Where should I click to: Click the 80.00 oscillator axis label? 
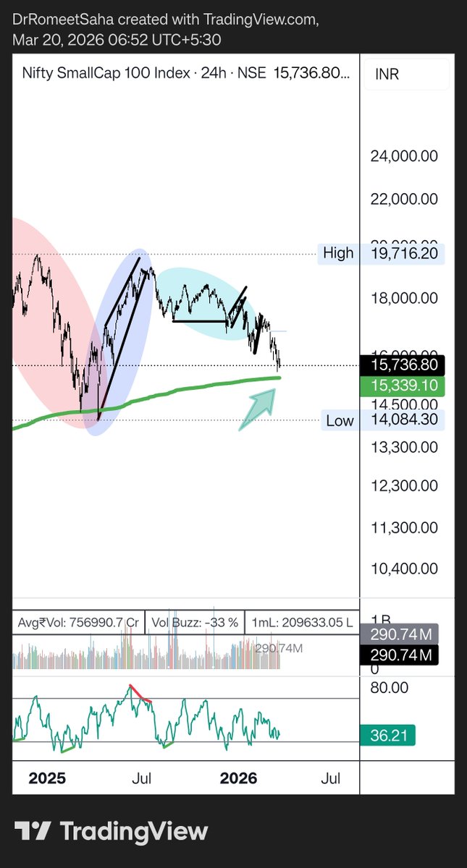pyautogui.click(x=390, y=687)
